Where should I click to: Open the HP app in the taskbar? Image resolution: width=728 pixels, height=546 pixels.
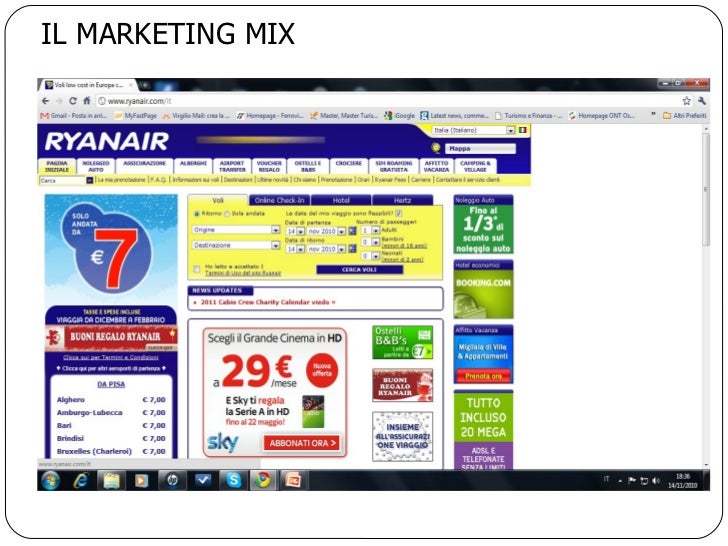pos(172,481)
